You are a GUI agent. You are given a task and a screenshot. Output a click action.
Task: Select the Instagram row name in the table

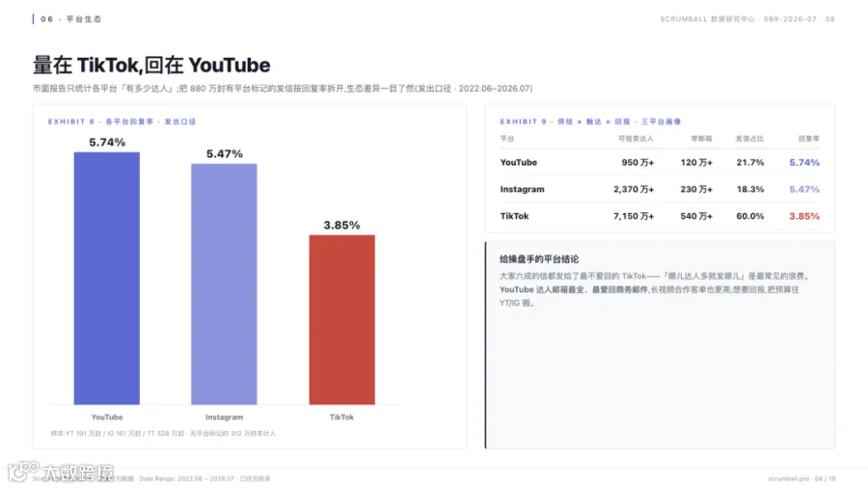(x=522, y=189)
